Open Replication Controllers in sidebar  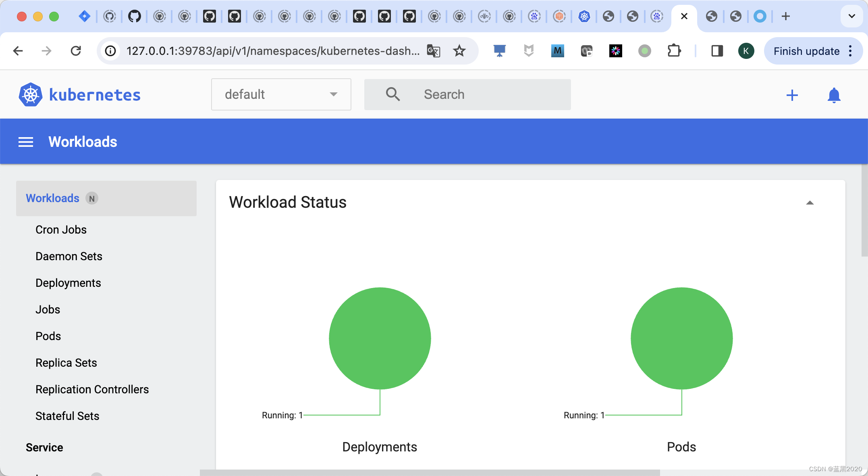tap(92, 389)
